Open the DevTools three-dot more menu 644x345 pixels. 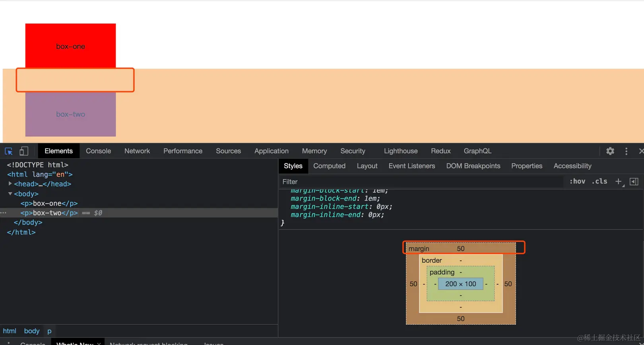(x=626, y=151)
